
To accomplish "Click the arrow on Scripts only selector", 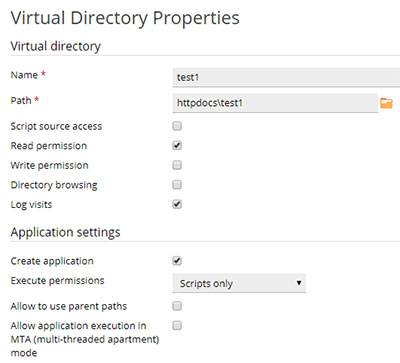I will click(299, 283).
